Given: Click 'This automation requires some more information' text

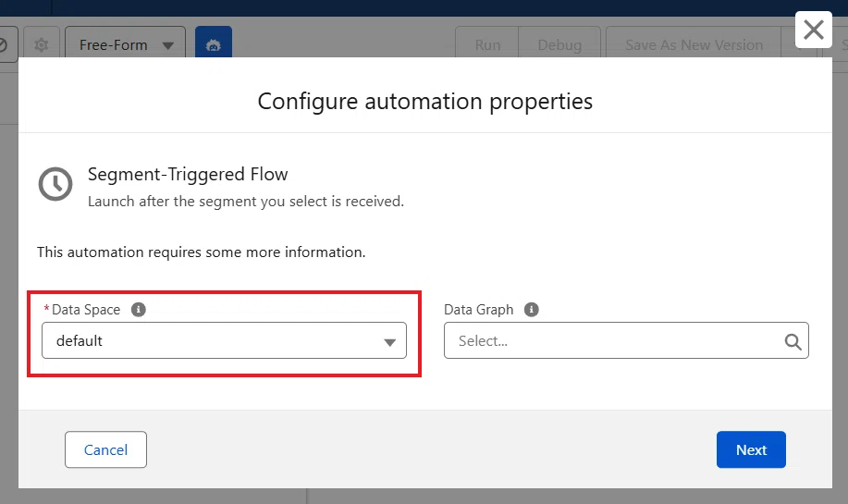Looking at the screenshot, I should tap(202, 252).
